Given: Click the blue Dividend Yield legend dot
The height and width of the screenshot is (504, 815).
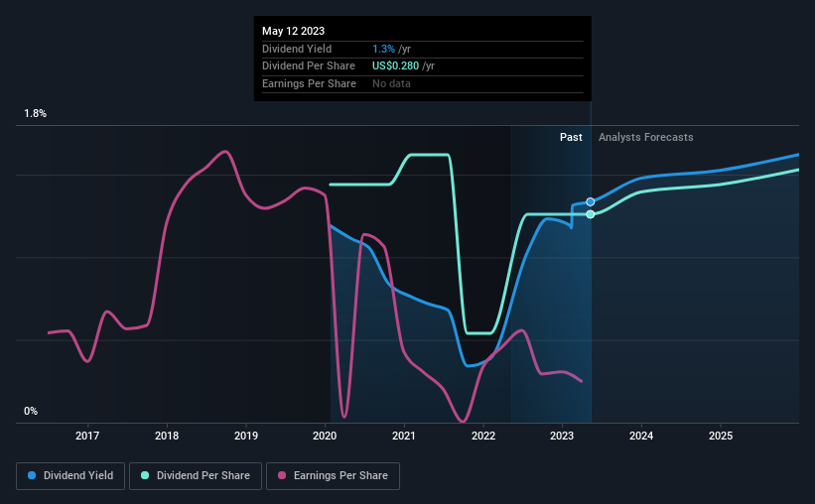Looking at the screenshot, I should pyautogui.click(x=32, y=475).
